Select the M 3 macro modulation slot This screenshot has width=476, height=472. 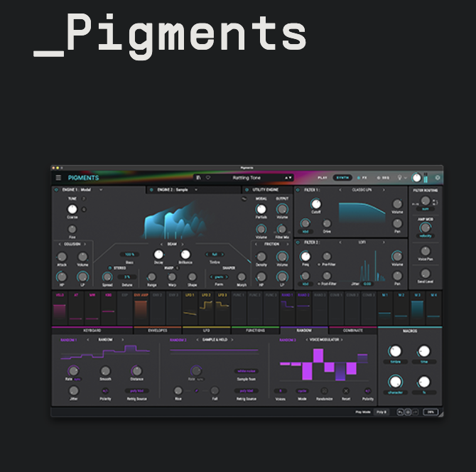click(417, 308)
